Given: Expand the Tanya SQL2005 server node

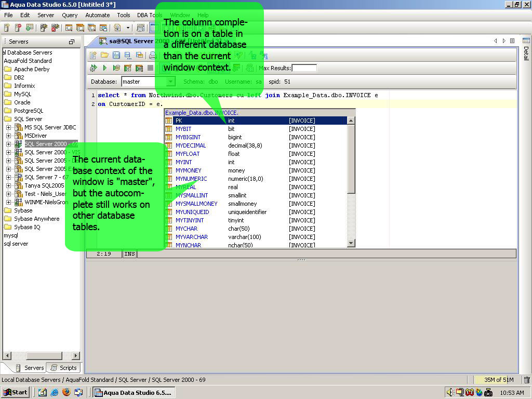Looking at the screenshot, I should 8,185.
